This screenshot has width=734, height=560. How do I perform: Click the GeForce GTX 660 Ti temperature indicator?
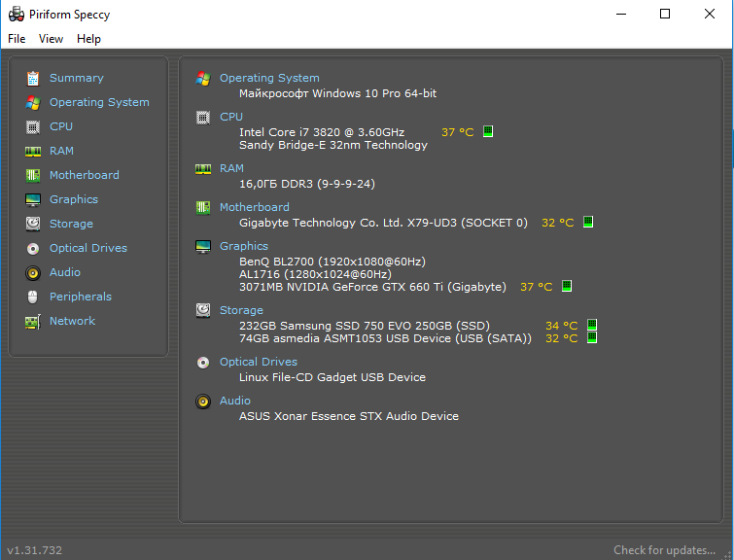click(x=537, y=288)
